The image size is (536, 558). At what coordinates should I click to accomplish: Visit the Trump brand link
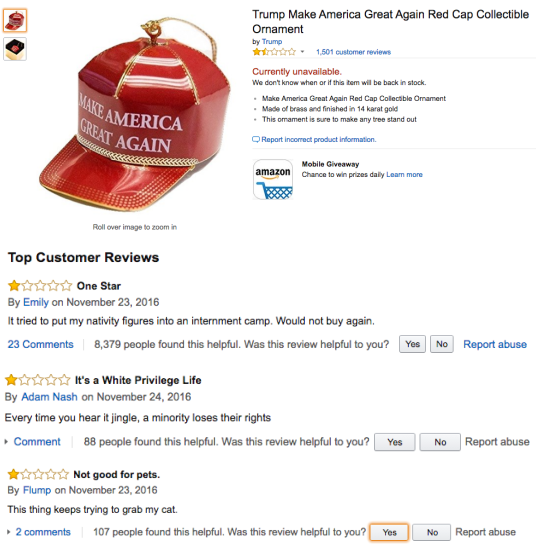[272, 41]
